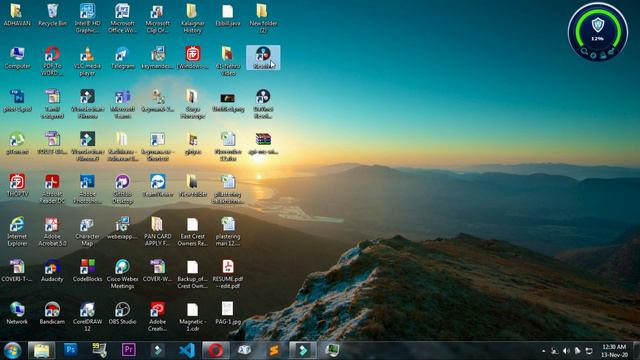Image resolution: width=640 pixels, height=360 pixels.
Task: Select the Adobe Acrobat 5.0 shortcut
Action: tap(52, 231)
